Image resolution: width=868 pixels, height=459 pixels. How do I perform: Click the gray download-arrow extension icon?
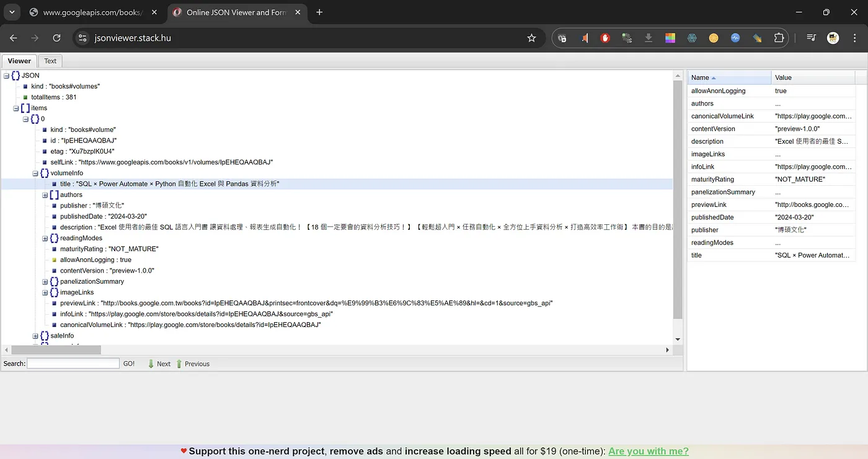[649, 38]
